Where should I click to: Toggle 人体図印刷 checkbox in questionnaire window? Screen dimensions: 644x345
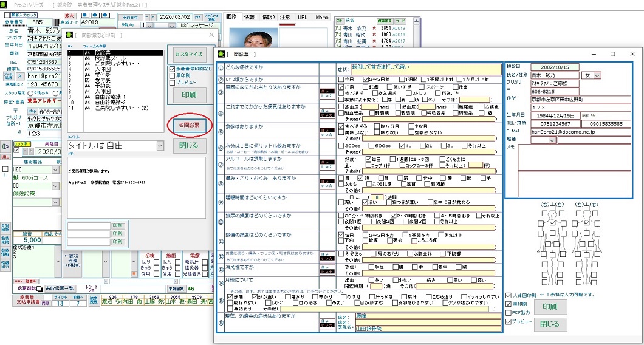tap(509, 296)
